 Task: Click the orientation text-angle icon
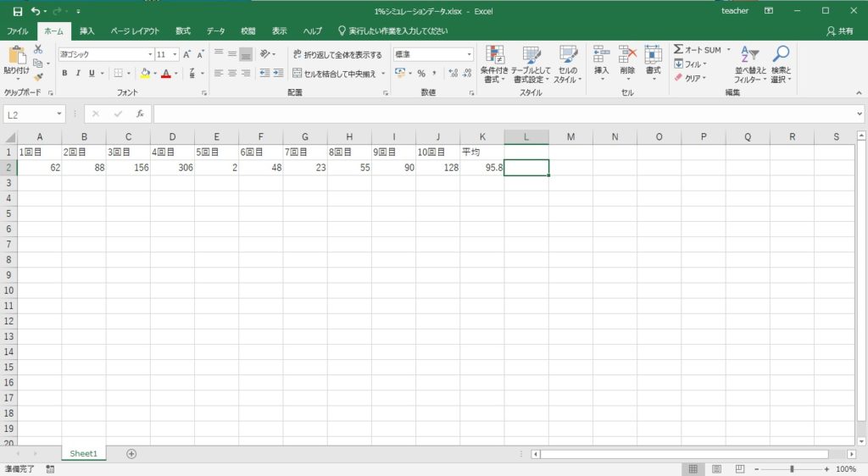265,53
